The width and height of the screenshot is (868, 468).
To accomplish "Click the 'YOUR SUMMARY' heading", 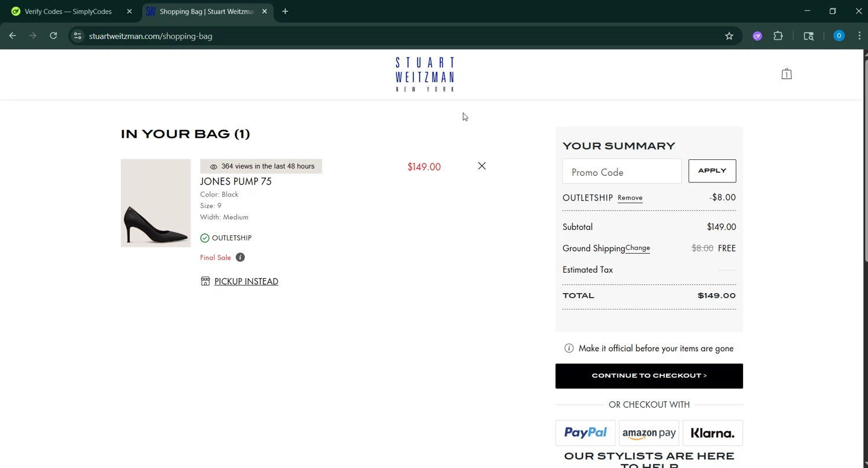I will pyautogui.click(x=619, y=146).
